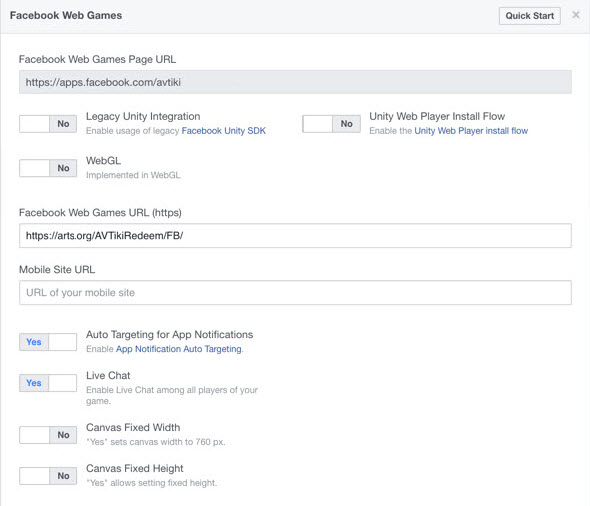Open the Facebook Unity SDK link
This screenshot has height=506, width=590.
click(x=224, y=131)
